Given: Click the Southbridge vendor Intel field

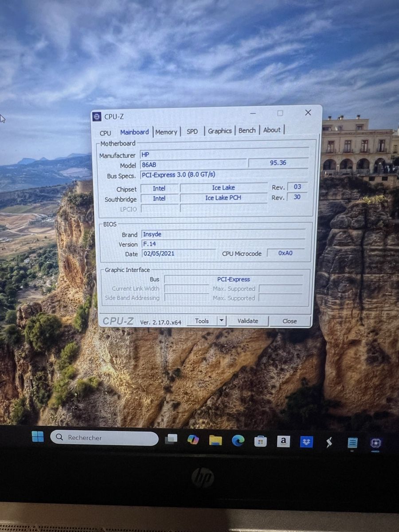Looking at the screenshot, I should [159, 198].
